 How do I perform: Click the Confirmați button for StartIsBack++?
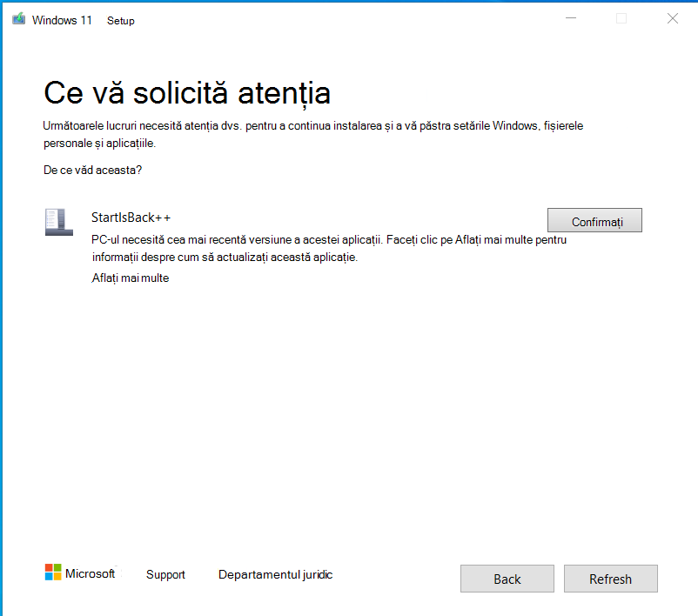[x=594, y=220]
